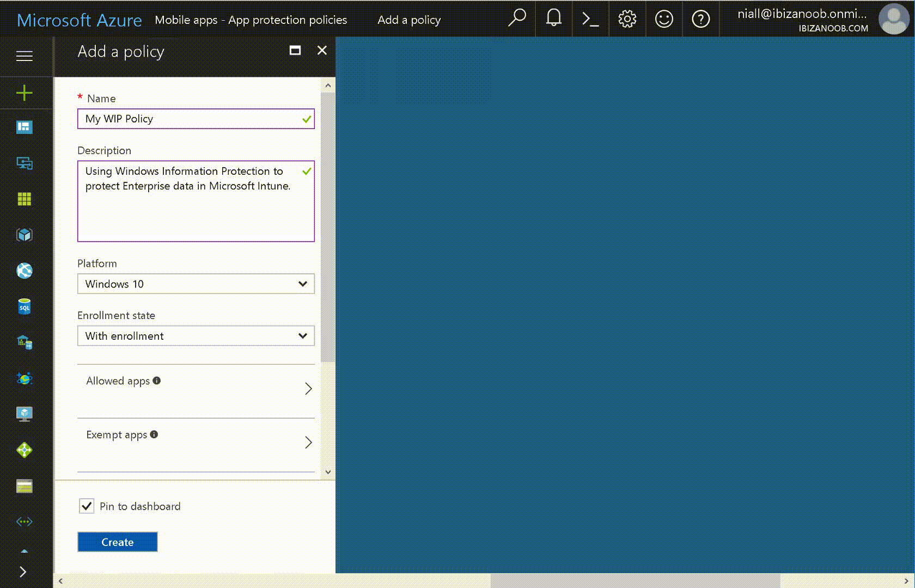Open Virtual machines monitor icon
The width and height of the screenshot is (915, 588).
tap(25, 414)
